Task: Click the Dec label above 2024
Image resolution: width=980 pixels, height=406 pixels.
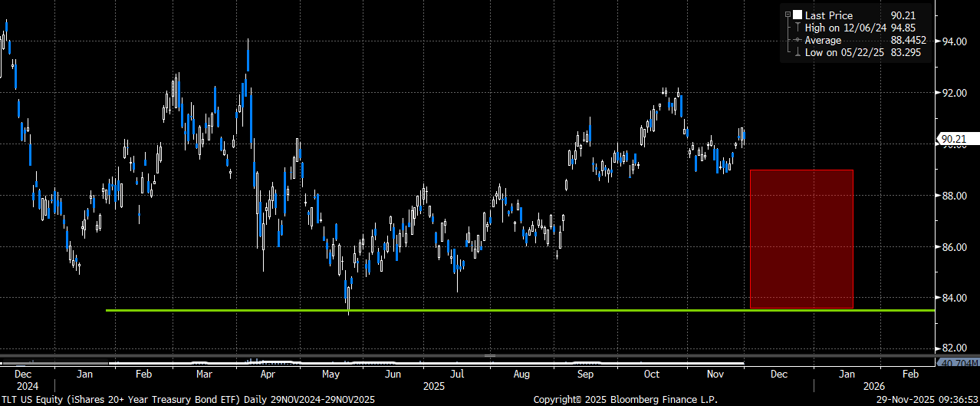Action: click(x=23, y=375)
